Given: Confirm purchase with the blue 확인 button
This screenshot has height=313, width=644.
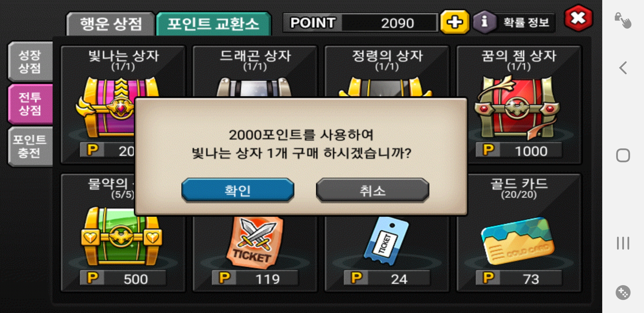Looking at the screenshot, I should [238, 190].
